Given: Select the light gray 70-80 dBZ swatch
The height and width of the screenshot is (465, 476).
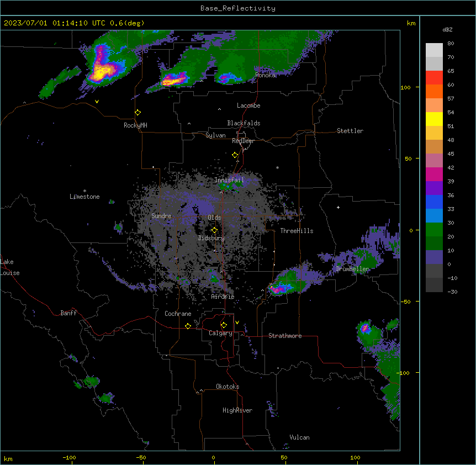Looking at the screenshot, I should point(434,50).
